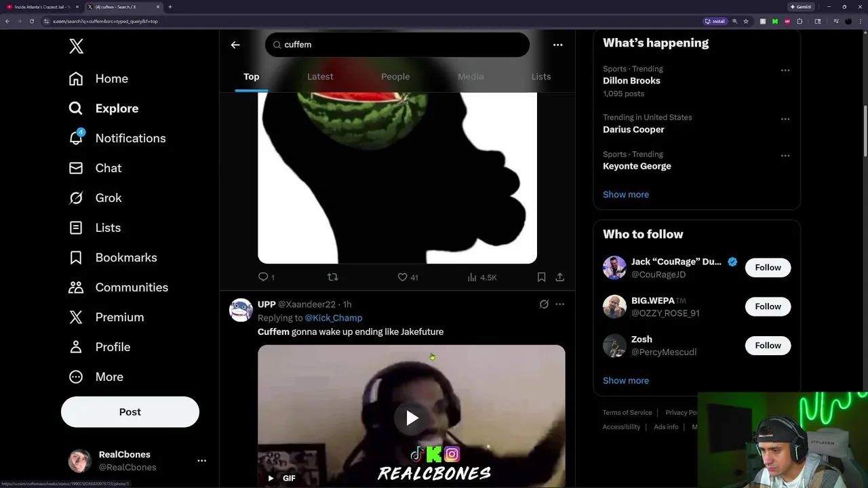Open Terms of Service link
Viewport: 868px width, 488px height.
pos(627,413)
